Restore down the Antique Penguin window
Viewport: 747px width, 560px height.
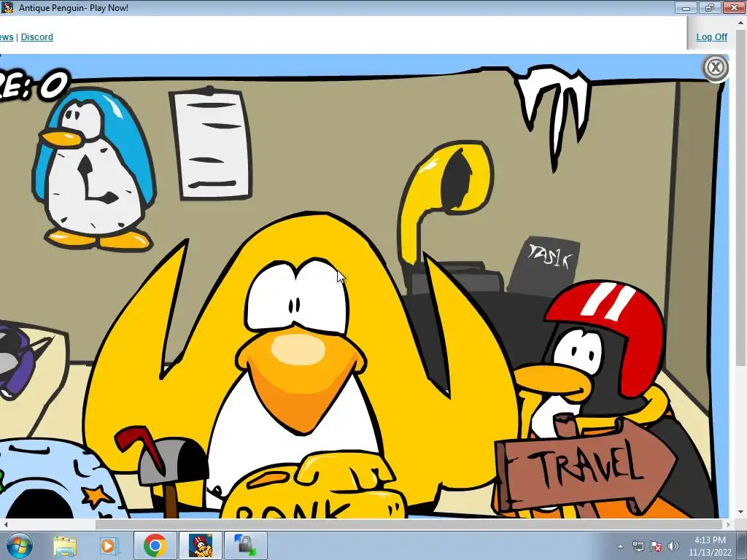[709, 7]
